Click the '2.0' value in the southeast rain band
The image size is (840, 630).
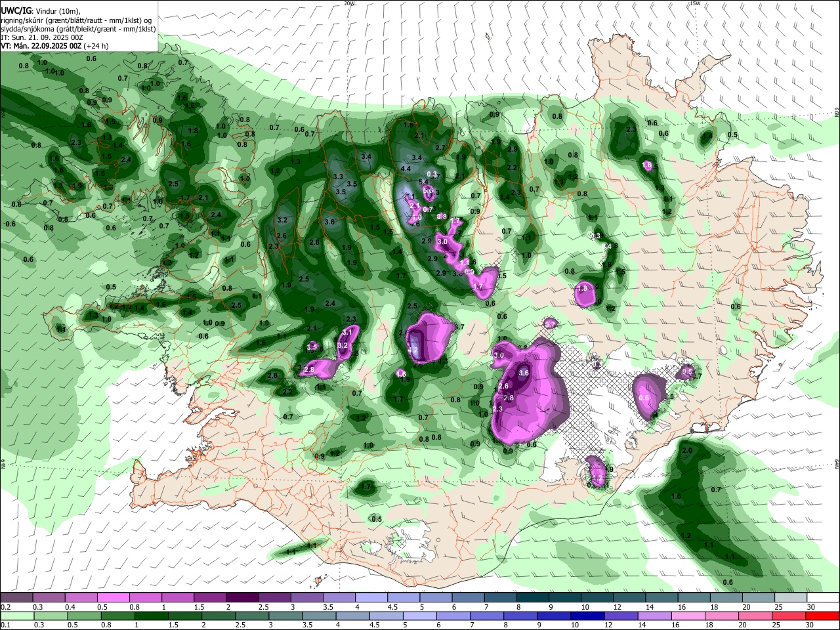click(688, 451)
